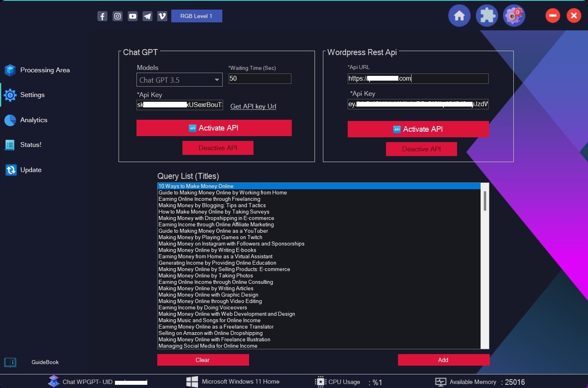The image size is (588, 388).
Task: Focus the Chat GPT Api Key field
Action: pos(180,105)
